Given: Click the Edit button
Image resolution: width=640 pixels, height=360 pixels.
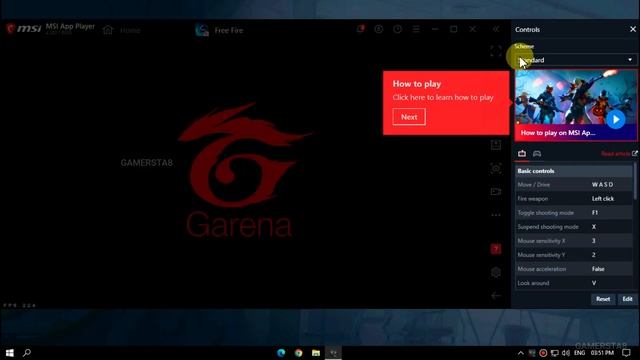Looking at the screenshot, I should tap(627, 299).
